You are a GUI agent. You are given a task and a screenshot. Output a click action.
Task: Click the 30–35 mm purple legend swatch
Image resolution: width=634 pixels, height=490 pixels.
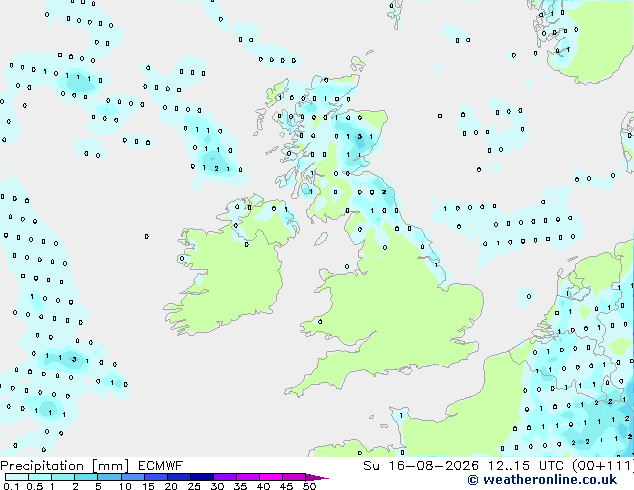[x=224, y=477]
